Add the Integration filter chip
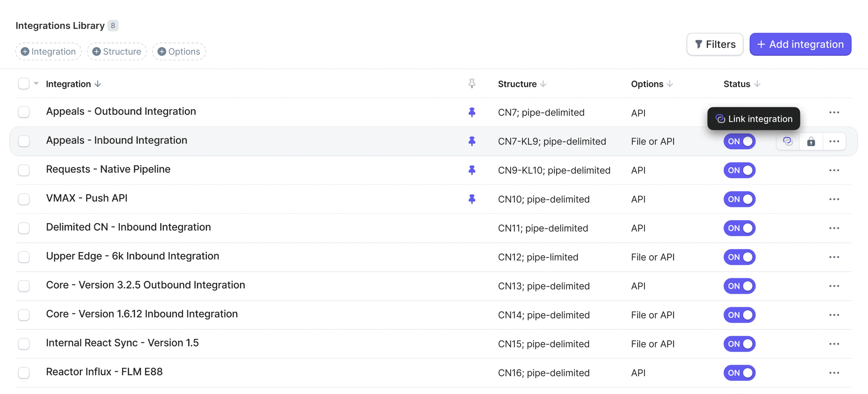 pyautogui.click(x=48, y=51)
